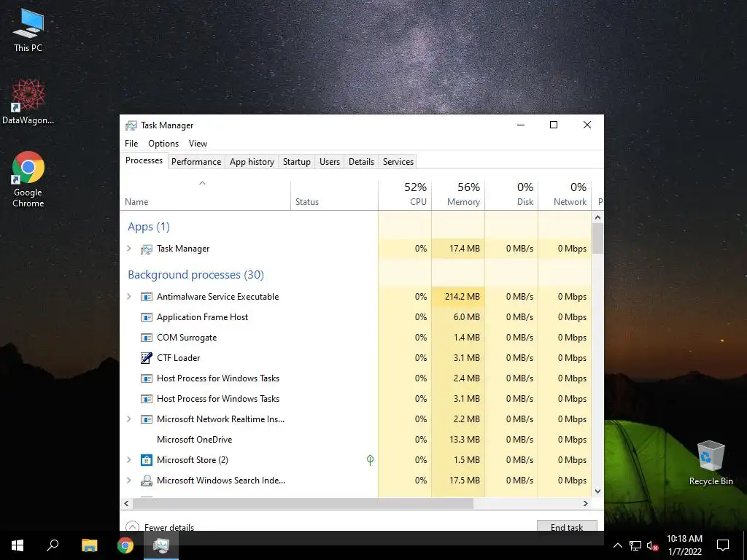Expand Microsoft Windows Search Indexer row

click(128, 481)
